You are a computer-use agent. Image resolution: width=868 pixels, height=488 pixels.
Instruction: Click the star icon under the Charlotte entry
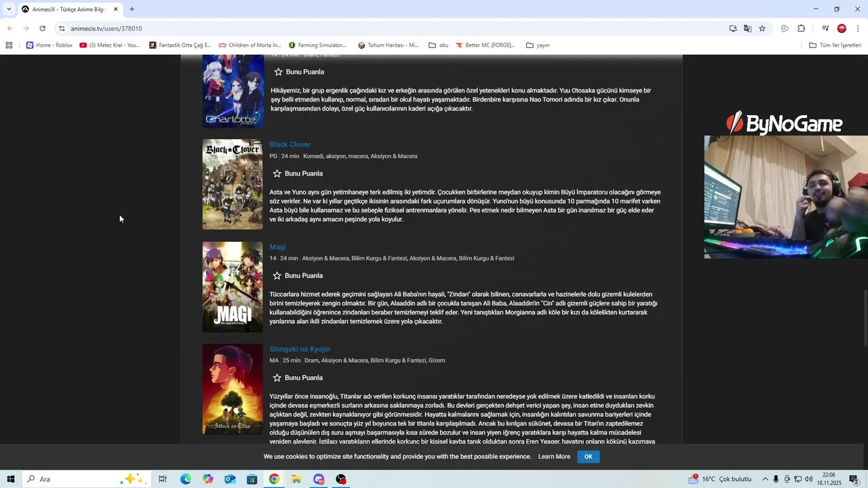click(x=278, y=72)
